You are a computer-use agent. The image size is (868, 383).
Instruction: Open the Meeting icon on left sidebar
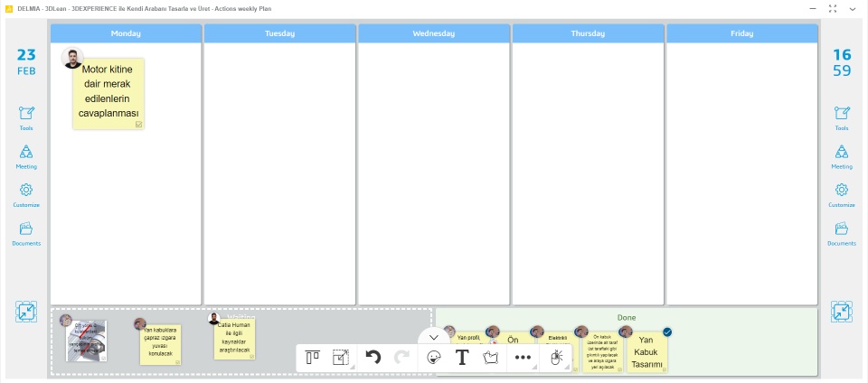[x=26, y=155]
